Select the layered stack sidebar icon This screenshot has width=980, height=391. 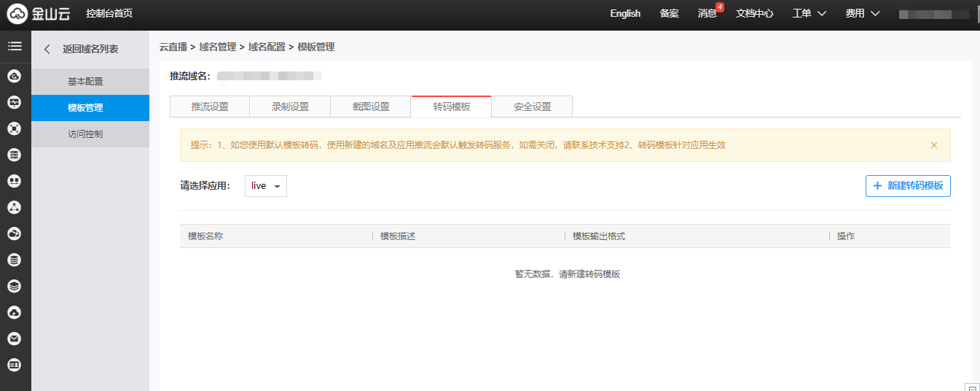coord(15,286)
